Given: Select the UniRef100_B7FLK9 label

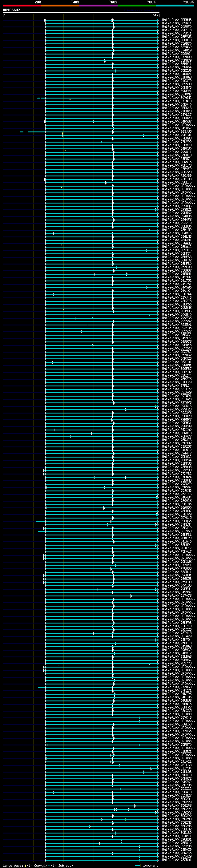Looking at the screenshot, I should 177,382.
